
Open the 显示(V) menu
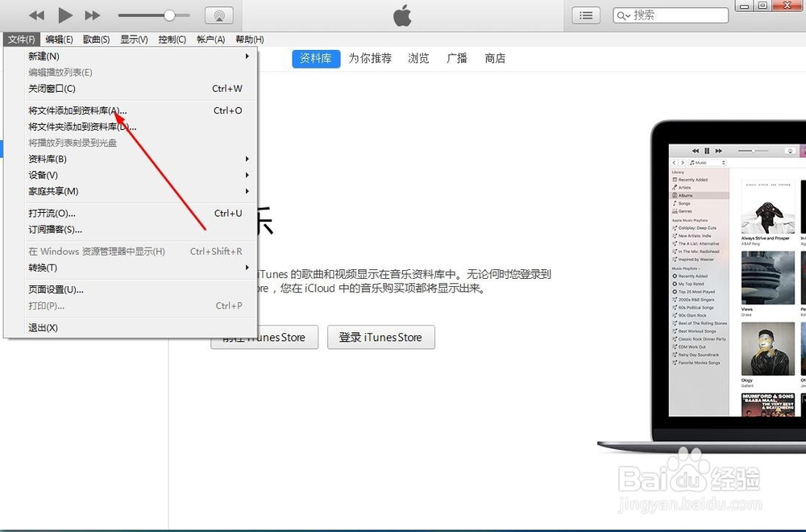134,39
